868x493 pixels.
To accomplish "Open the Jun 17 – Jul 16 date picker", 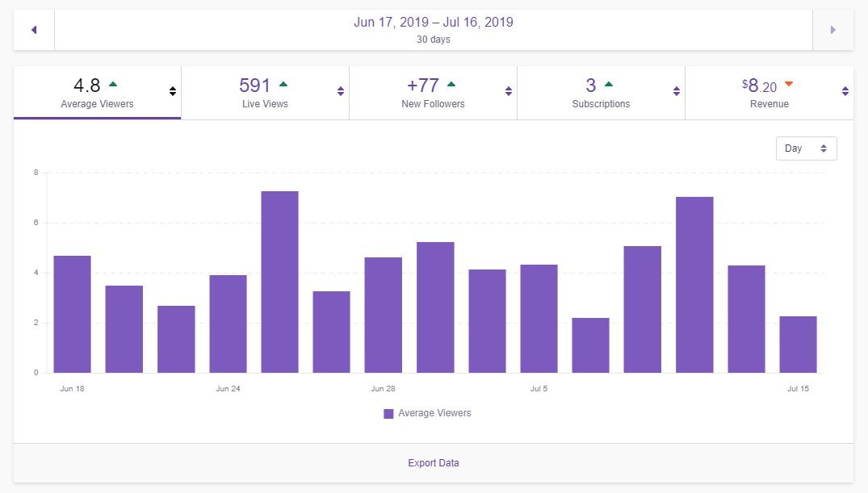I will click(x=434, y=30).
